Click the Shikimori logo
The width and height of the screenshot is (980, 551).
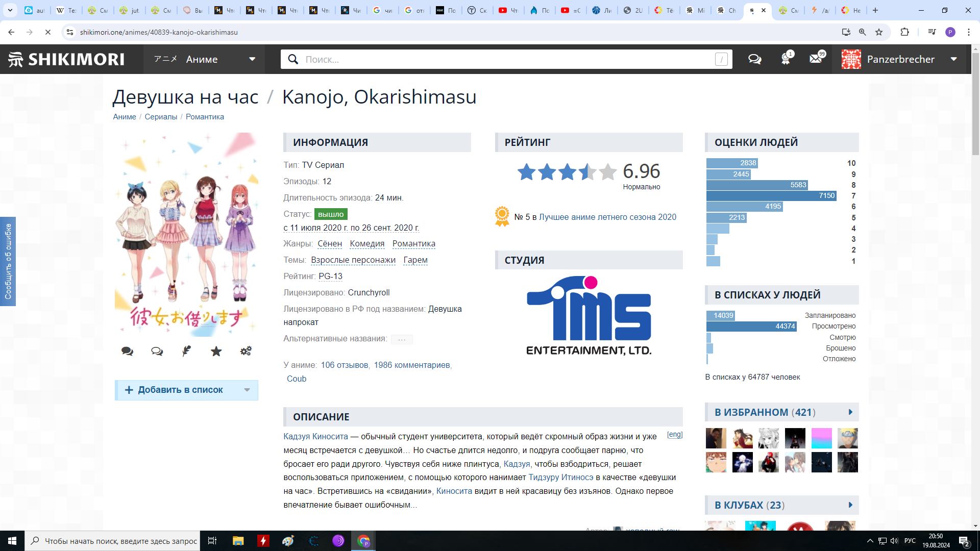66,59
